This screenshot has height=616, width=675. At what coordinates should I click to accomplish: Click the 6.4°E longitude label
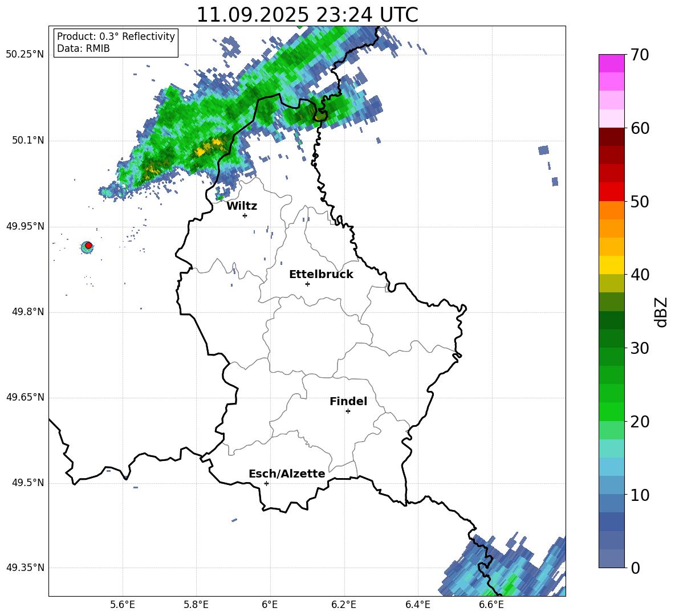417,605
